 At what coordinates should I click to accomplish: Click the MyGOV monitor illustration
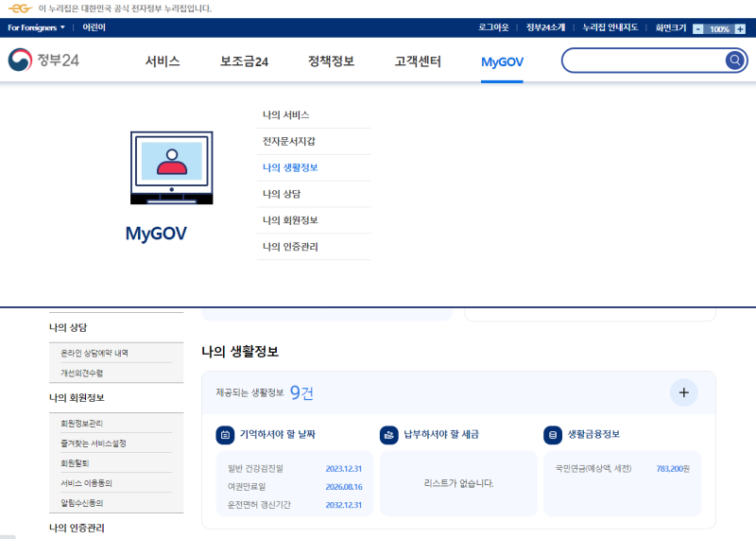coord(172,167)
